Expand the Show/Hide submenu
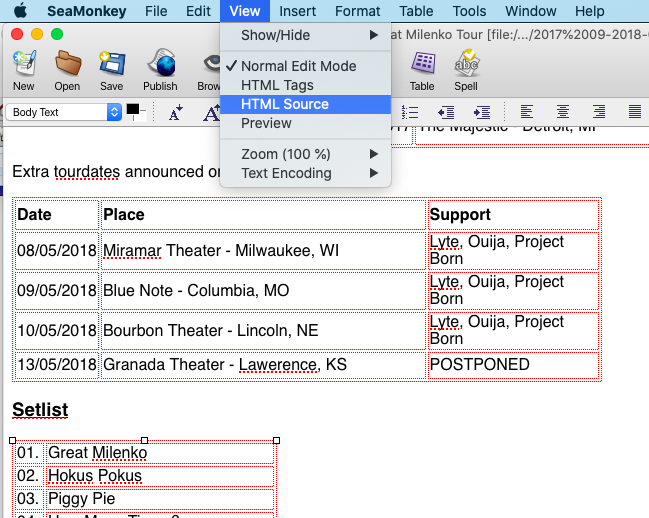 (305, 35)
